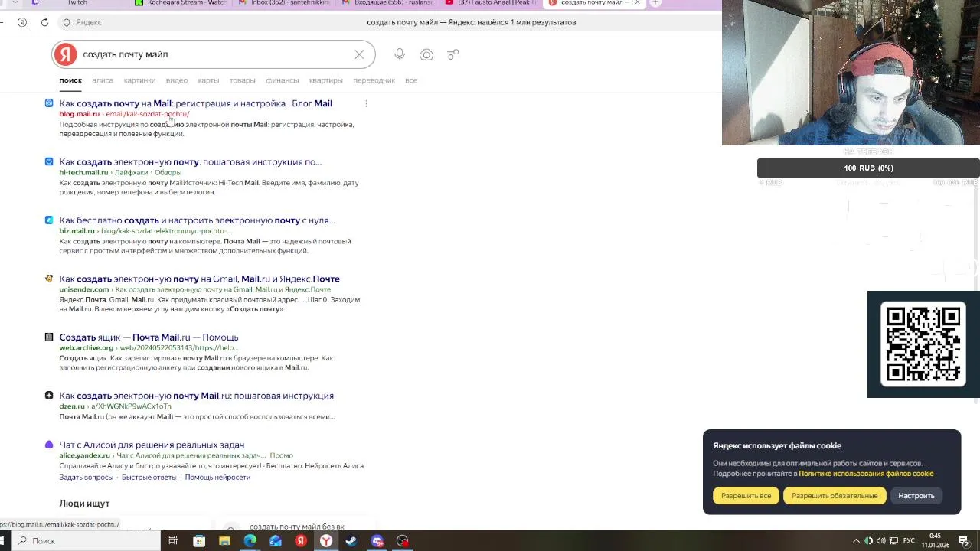Image resolution: width=980 pixels, height=551 pixels.
Task: Click the Alice purple favicon
Action: (x=49, y=445)
